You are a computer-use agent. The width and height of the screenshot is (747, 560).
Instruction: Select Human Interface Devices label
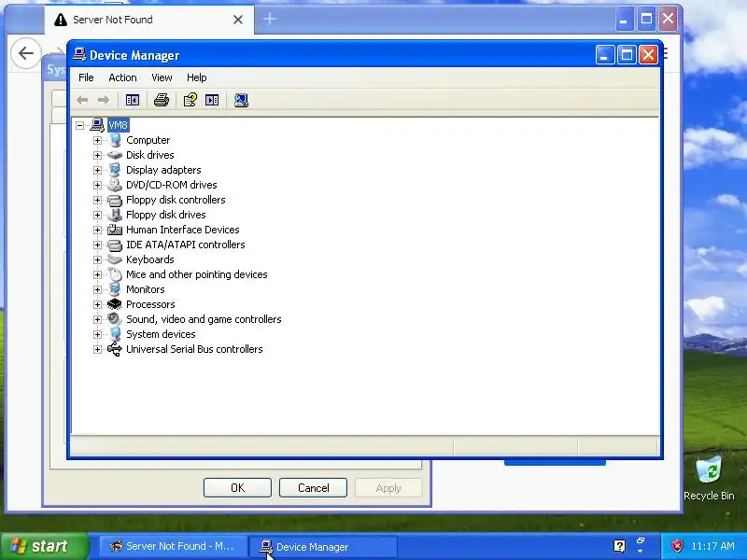(182, 230)
